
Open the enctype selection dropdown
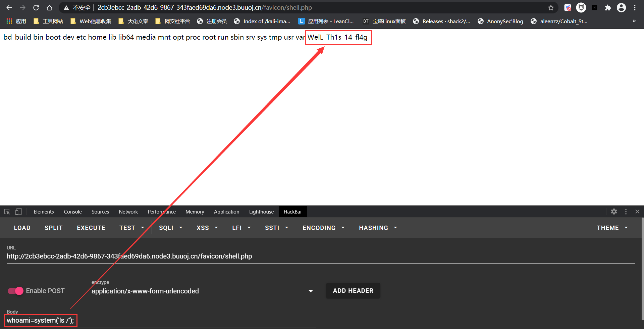(x=204, y=291)
